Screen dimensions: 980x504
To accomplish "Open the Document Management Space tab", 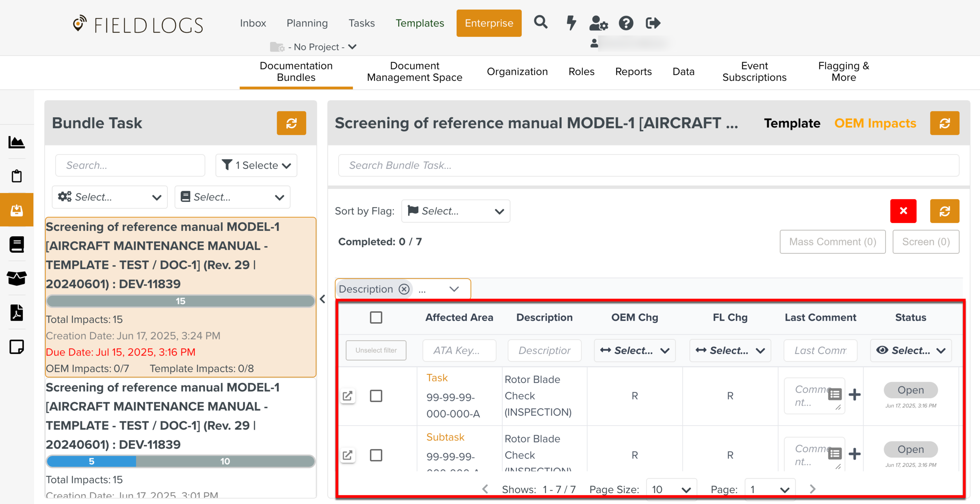I will [414, 72].
